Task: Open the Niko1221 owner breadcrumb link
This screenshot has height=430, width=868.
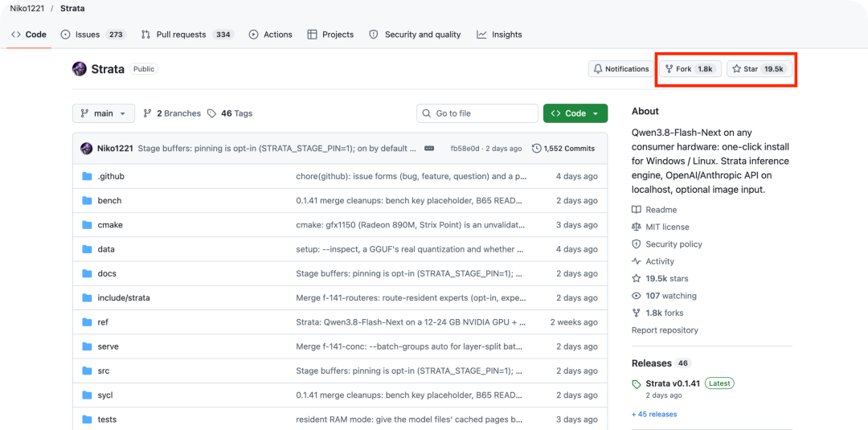Action: (27, 8)
